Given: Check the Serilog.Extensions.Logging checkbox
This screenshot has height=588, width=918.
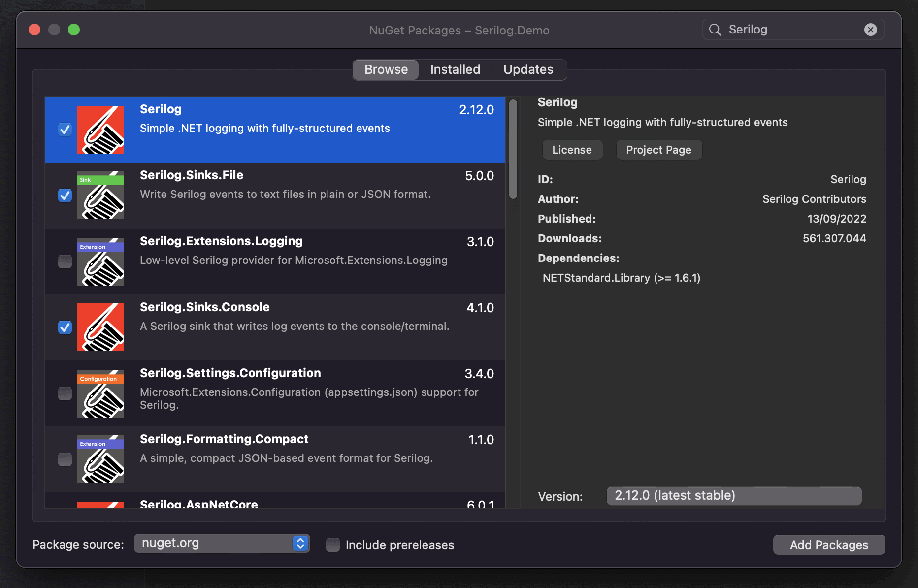Looking at the screenshot, I should (65, 261).
